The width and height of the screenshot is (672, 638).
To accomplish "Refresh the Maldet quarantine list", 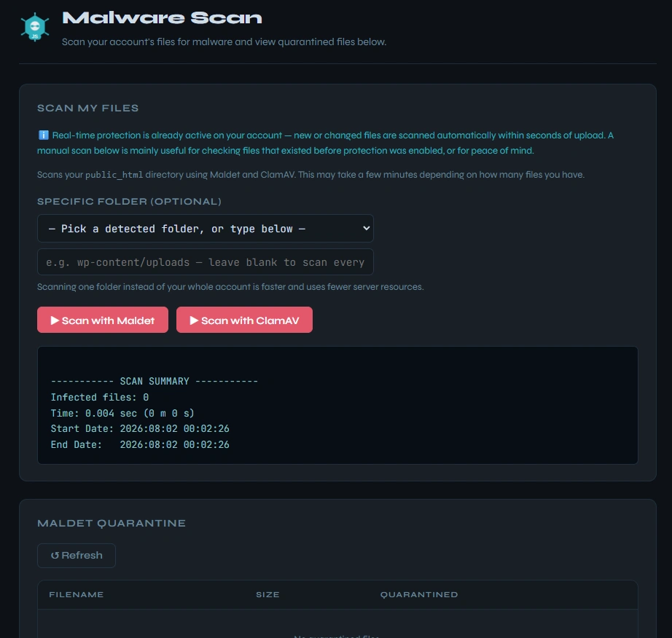I will [77, 556].
